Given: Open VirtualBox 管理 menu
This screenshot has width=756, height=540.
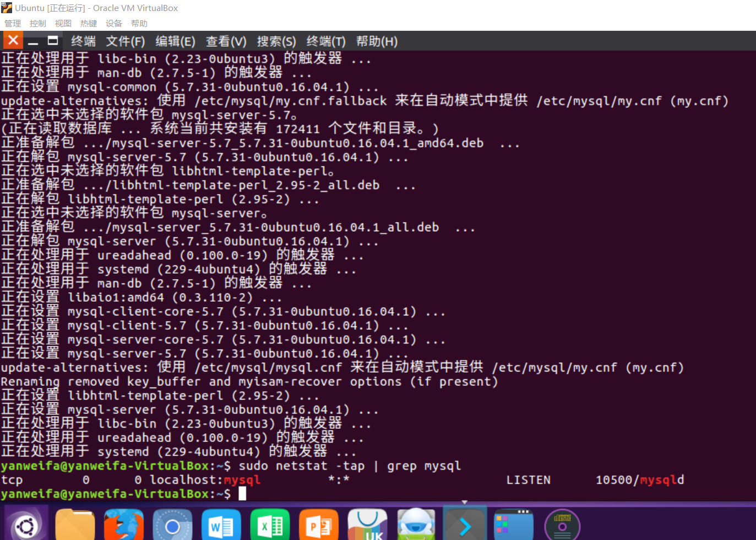Looking at the screenshot, I should tap(13, 23).
